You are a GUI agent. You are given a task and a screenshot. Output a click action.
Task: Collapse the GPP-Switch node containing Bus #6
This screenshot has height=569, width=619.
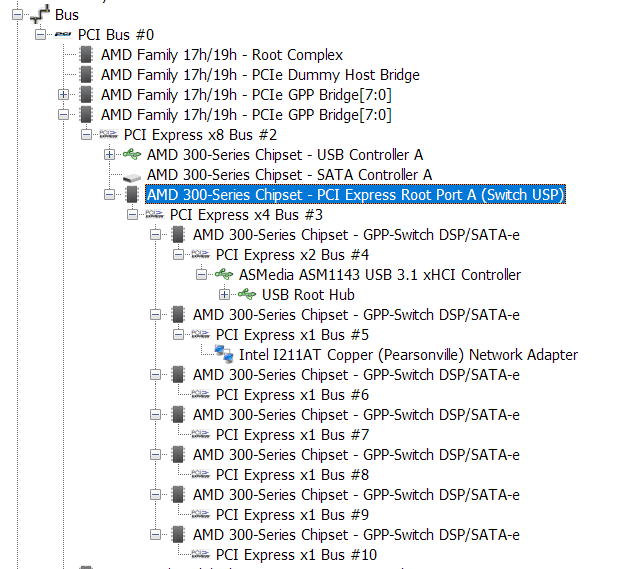[156, 375]
